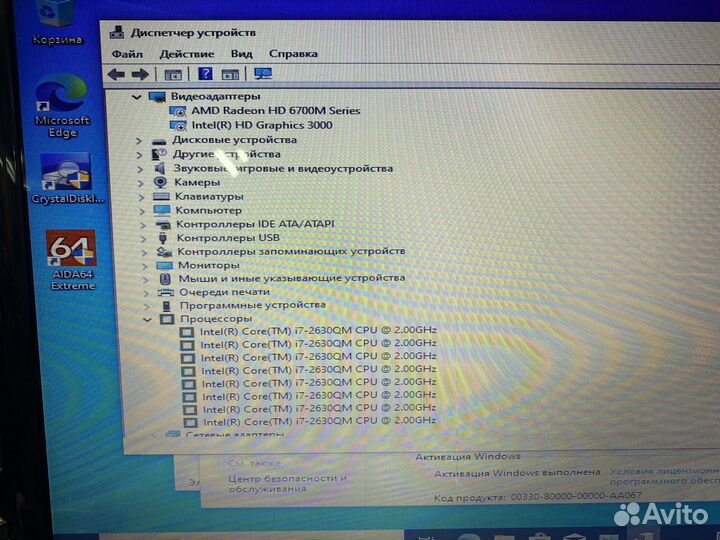Select the Другие устройства category label
The height and width of the screenshot is (540, 720).
[226, 154]
